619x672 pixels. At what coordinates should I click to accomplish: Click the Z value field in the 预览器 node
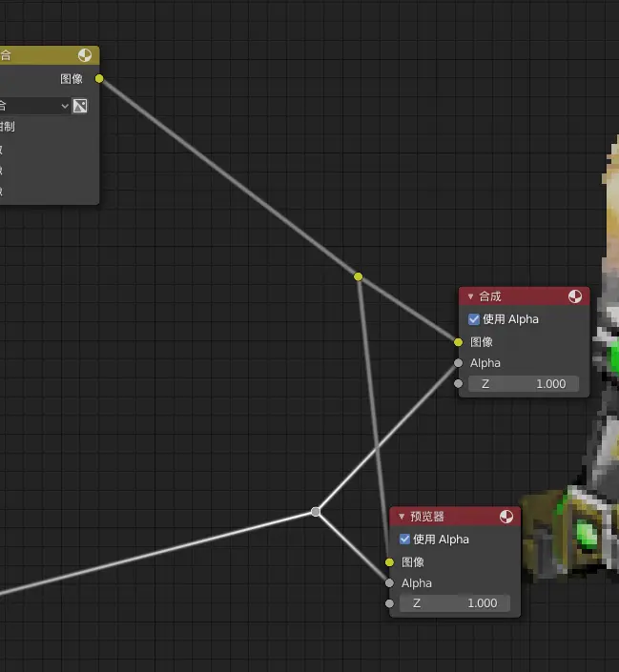(x=455, y=603)
